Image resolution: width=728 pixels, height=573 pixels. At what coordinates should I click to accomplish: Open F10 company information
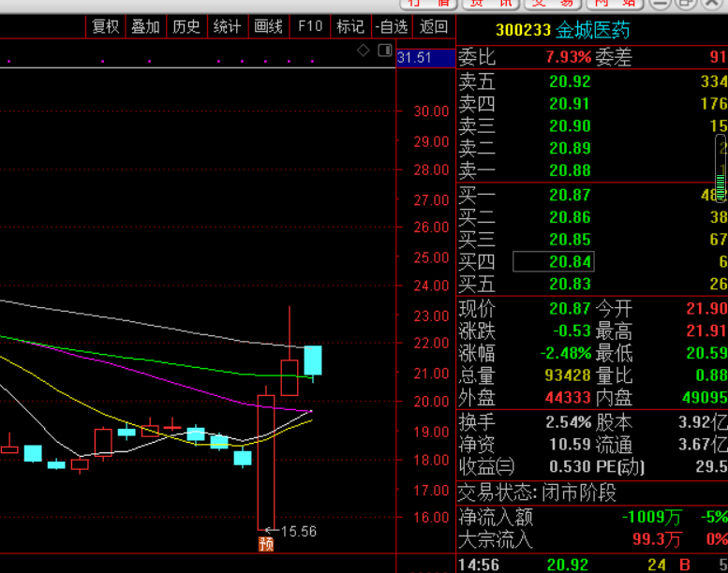[x=310, y=27]
